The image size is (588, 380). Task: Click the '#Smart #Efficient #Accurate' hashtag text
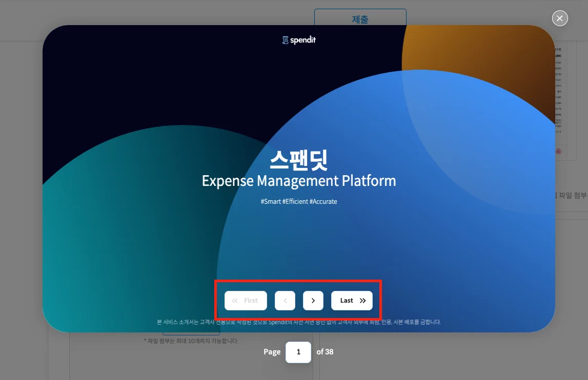(299, 202)
